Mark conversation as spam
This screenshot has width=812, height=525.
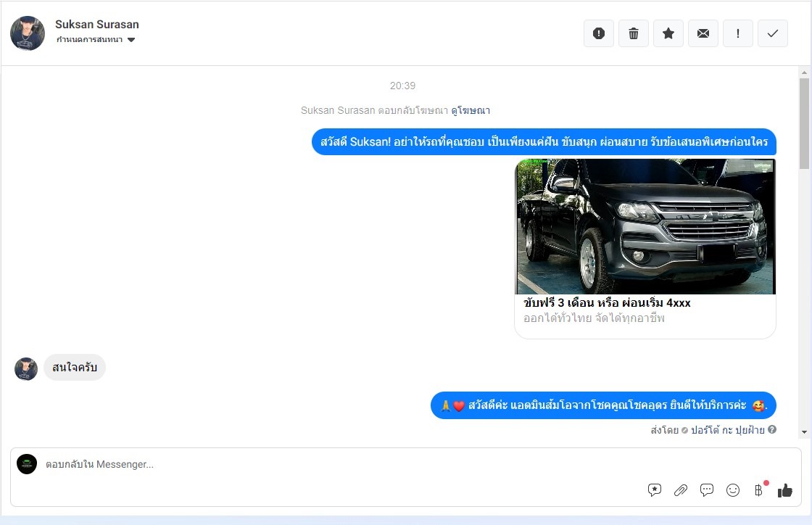599,33
